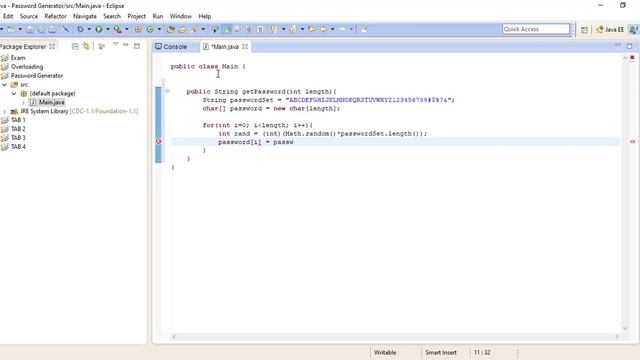Open the Source menu
The height and width of the screenshot is (360, 640).
(x=29, y=16)
